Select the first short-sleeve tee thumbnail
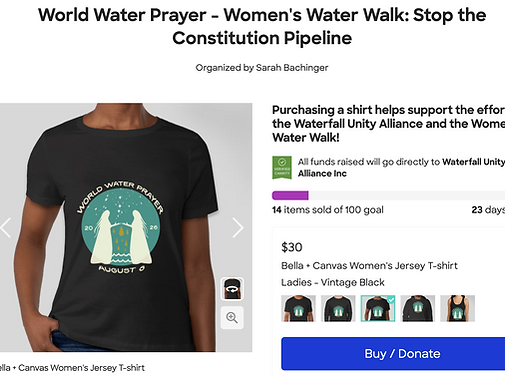Image resolution: width=505 pixels, height=376 pixels. coord(298,308)
